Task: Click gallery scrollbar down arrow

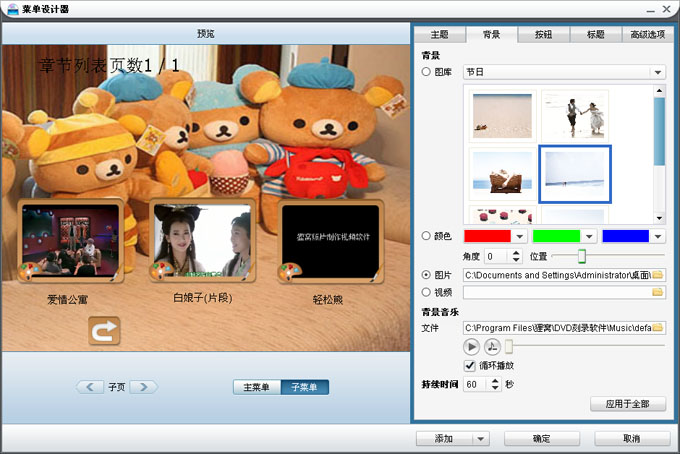Action: [659, 218]
